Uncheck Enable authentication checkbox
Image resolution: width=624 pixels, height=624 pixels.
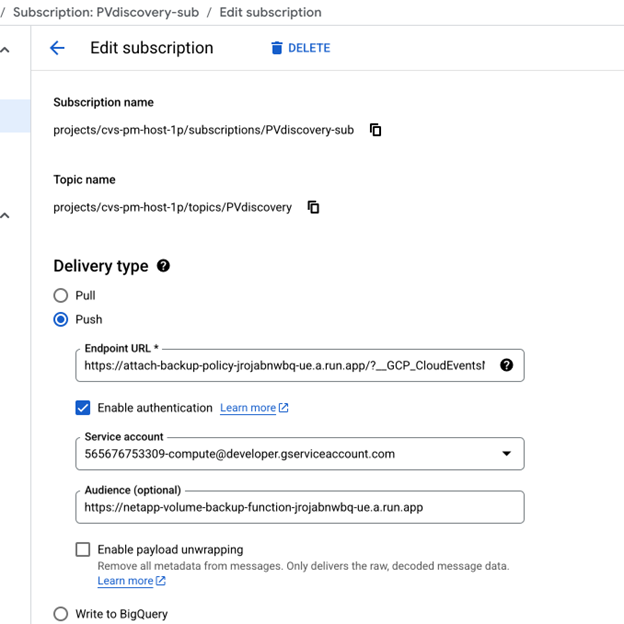84,408
